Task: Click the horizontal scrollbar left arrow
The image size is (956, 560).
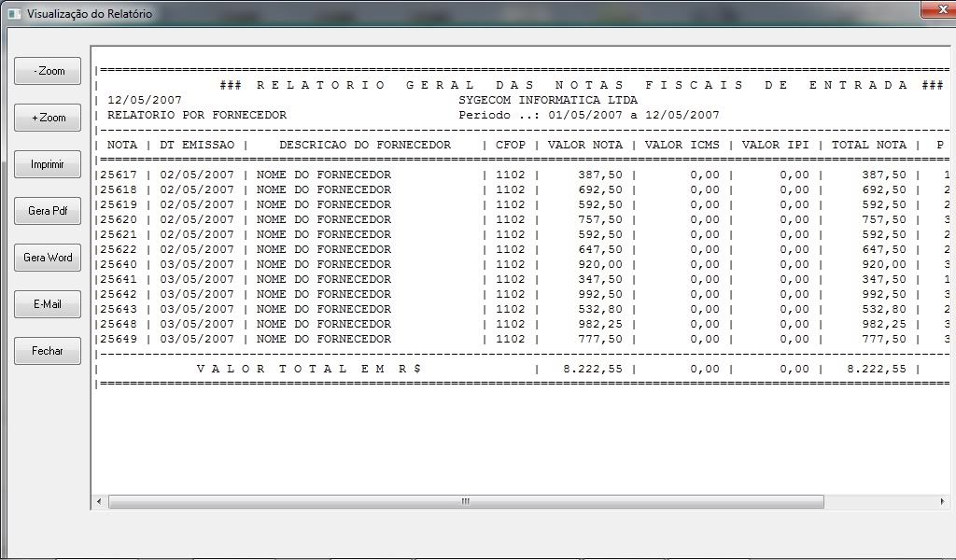Action: click(x=99, y=502)
